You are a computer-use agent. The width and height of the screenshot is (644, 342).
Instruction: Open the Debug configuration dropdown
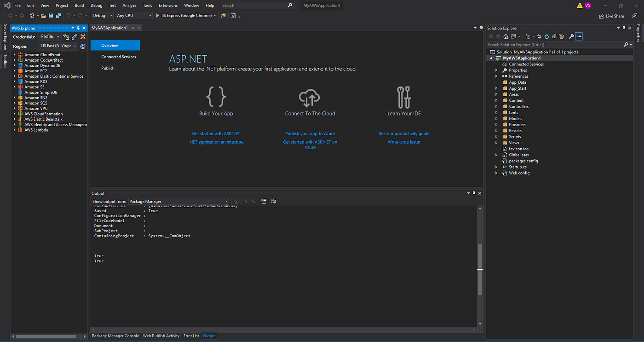102,16
